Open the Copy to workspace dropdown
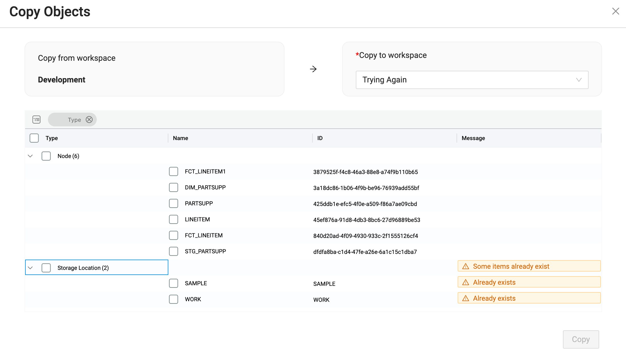Screen dimensions: 626x364 click(x=472, y=80)
